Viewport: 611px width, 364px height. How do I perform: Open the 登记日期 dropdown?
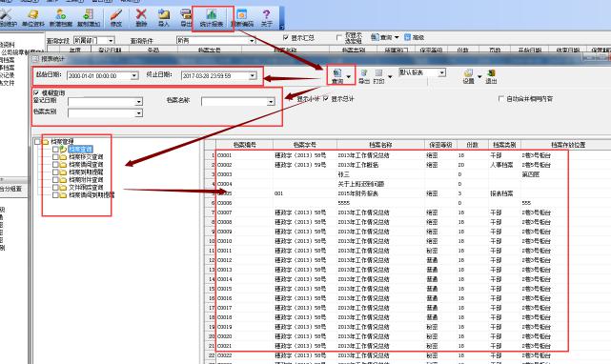(x=139, y=102)
